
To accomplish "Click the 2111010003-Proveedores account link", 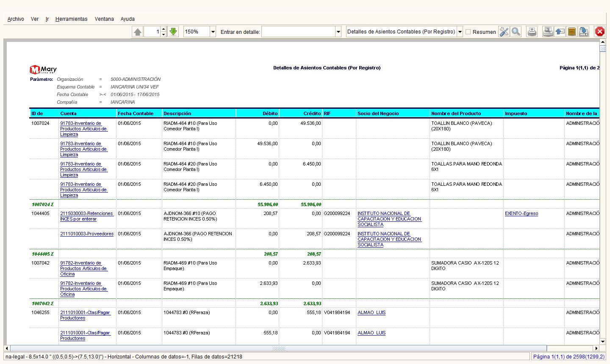I will [x=87, y=234].
